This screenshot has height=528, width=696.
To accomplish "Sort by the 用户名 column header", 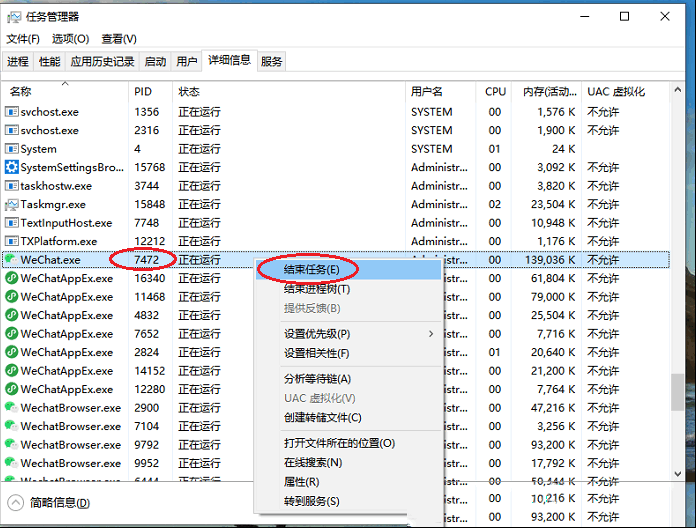I will pos(440,91).
